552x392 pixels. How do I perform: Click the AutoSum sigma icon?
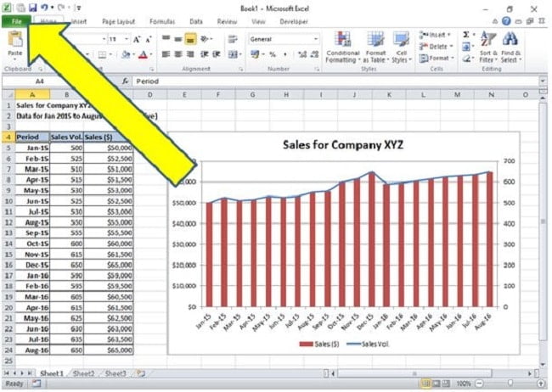click(x=465, y=35)
